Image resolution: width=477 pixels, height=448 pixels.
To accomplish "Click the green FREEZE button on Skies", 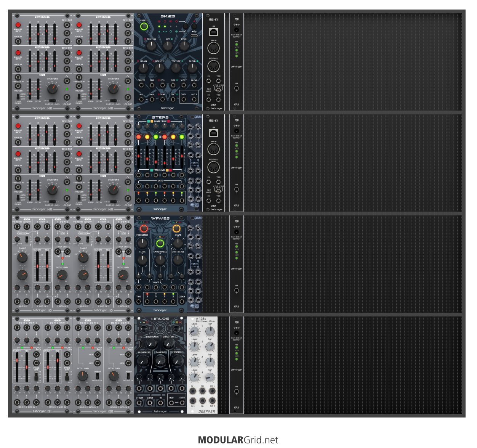I will (x=144, y=27).
